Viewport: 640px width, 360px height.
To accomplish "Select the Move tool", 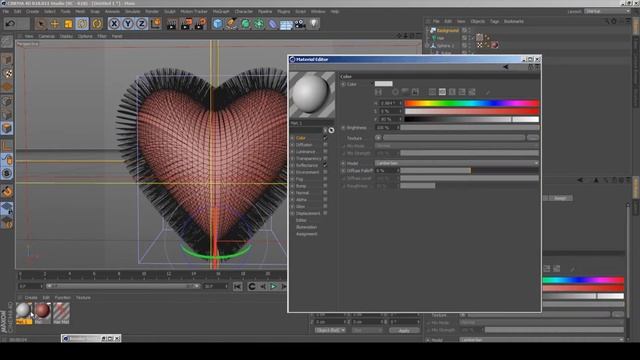I will pos(54,24).
